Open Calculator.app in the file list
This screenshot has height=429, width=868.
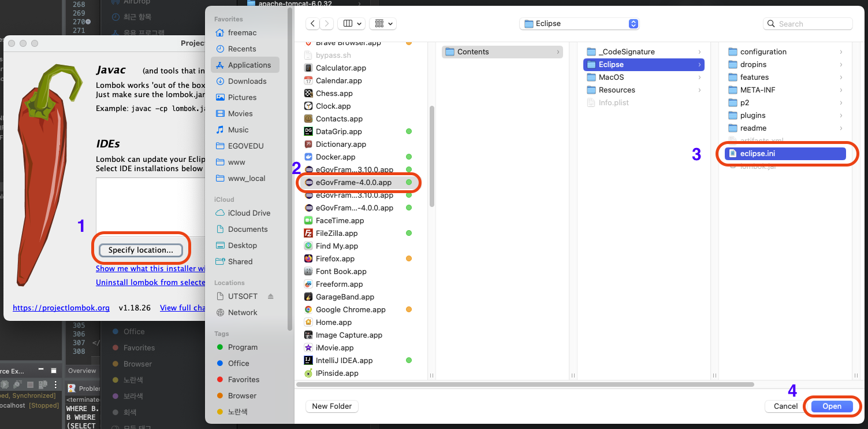click(x=341, y=68)
